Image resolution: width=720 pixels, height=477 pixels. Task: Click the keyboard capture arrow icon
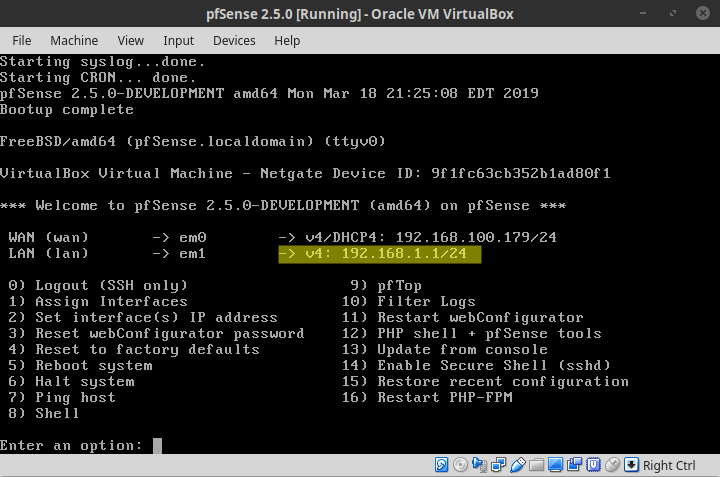pyautogui.click(x=631, y=465)
